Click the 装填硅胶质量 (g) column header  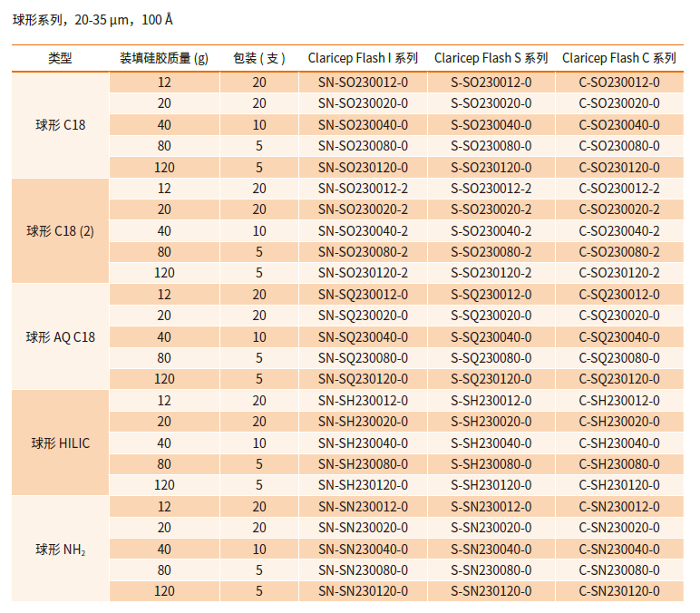(164, 58)
